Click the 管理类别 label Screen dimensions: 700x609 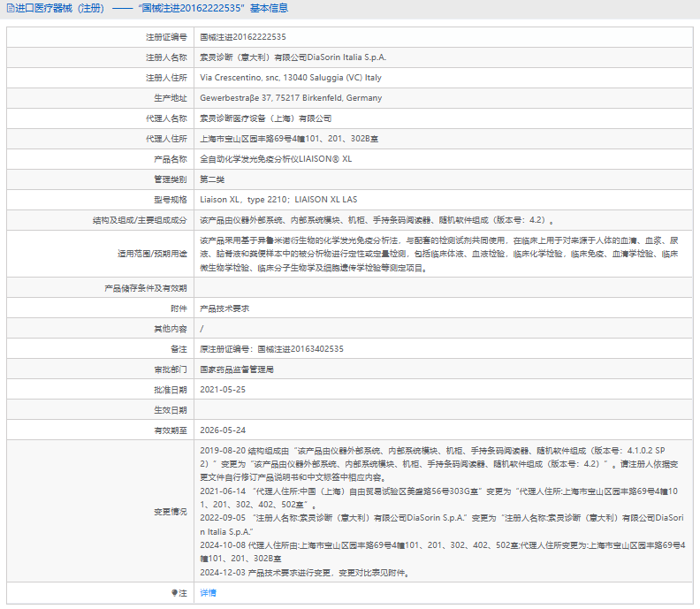170,179
